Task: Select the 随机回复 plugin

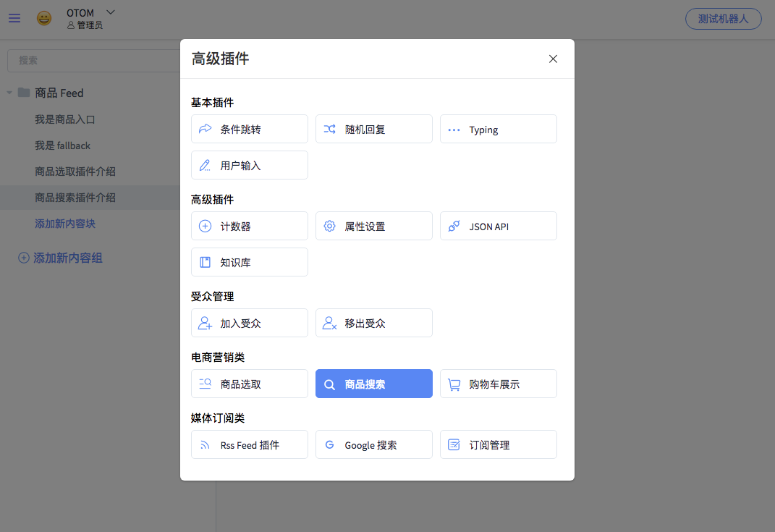Action: tap(374, 129)
